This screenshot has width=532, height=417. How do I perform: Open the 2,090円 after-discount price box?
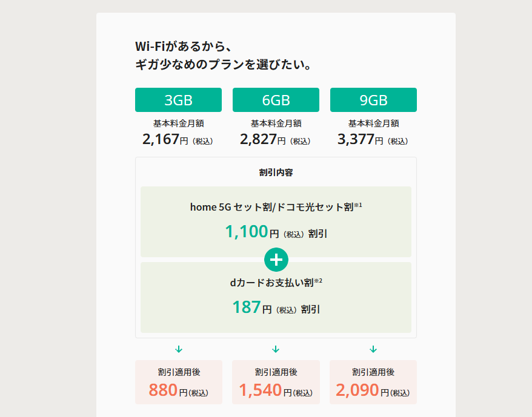point(373,383)
